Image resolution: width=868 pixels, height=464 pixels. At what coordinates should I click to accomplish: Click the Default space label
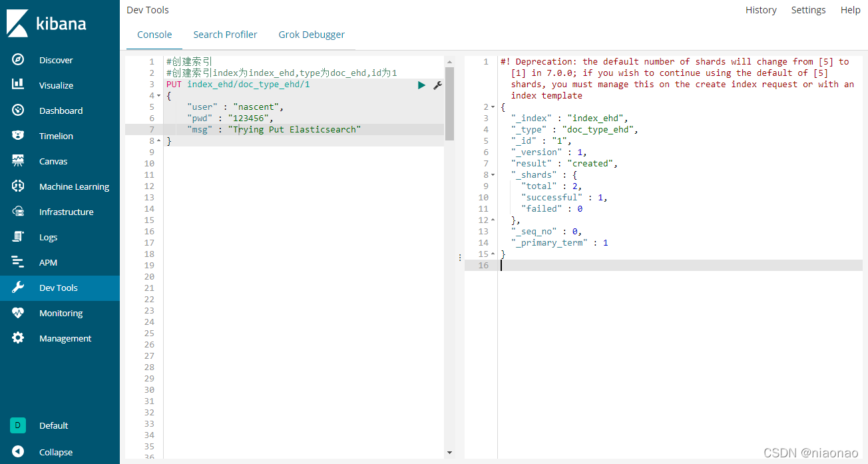(x=54, y=425)
